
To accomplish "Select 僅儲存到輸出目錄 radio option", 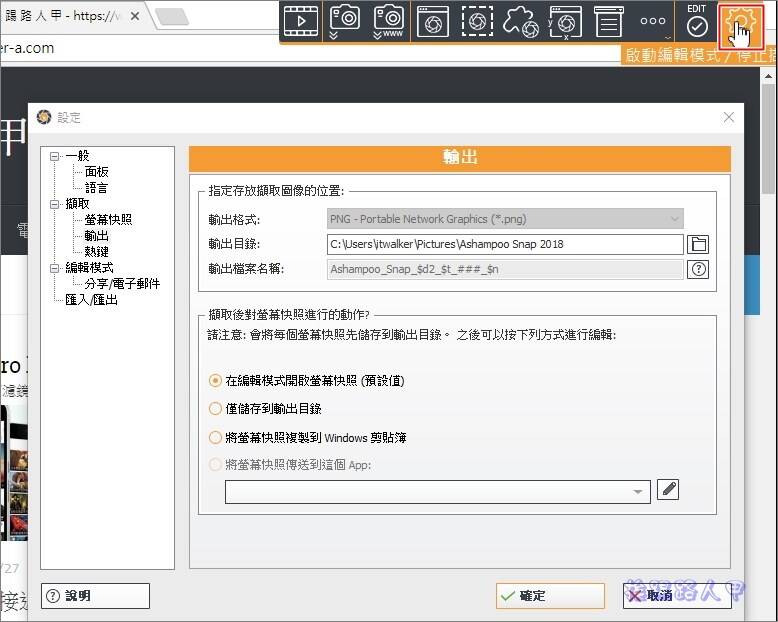I will pos(215,409).
